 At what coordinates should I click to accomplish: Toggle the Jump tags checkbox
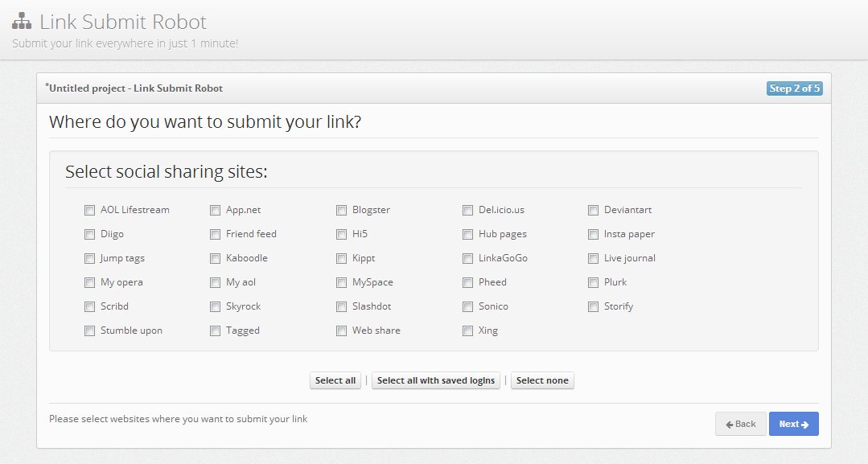[x=89, y=259]
